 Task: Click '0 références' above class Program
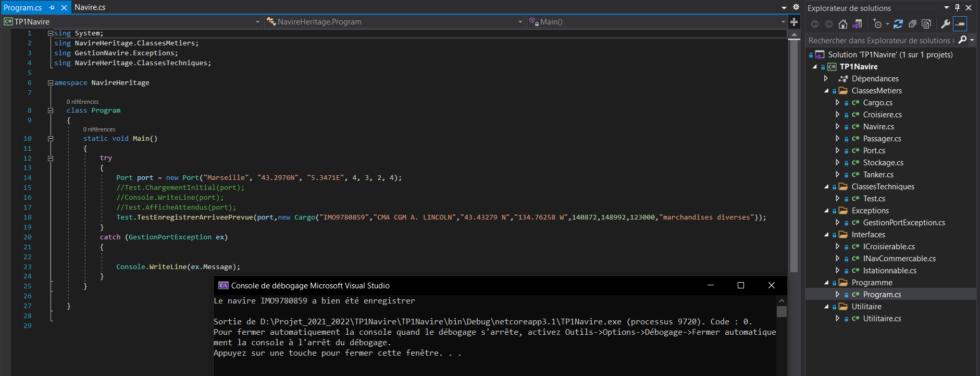82,102
